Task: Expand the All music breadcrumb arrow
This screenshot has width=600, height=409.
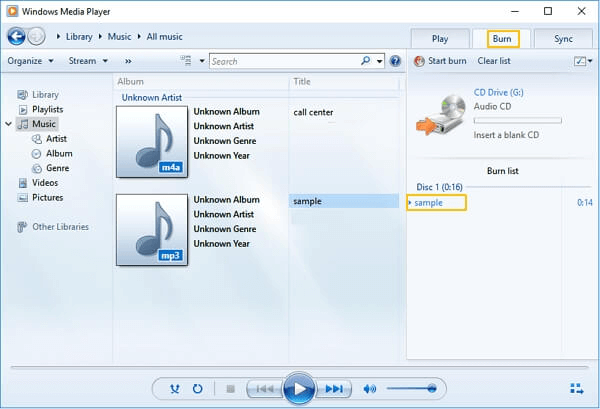Action: click(x=139, y=37)
